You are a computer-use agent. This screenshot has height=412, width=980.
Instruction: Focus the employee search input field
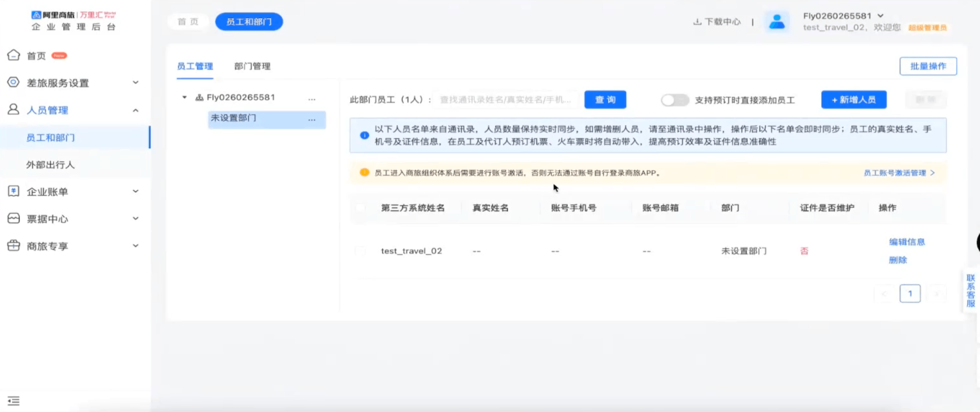coord(506,100)
